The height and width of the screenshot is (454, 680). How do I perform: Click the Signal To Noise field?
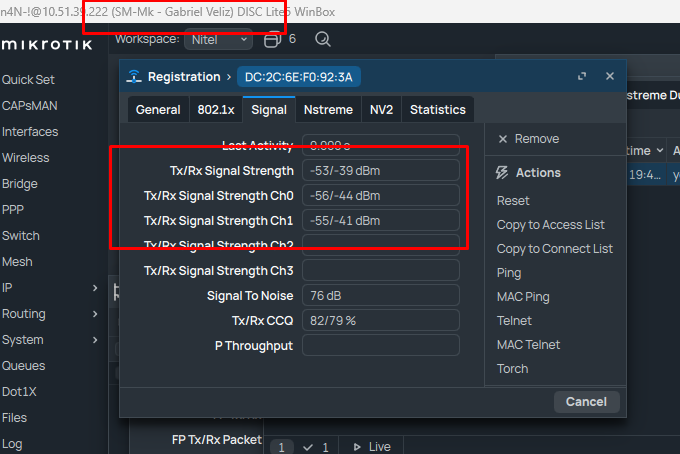click(380, 295)
